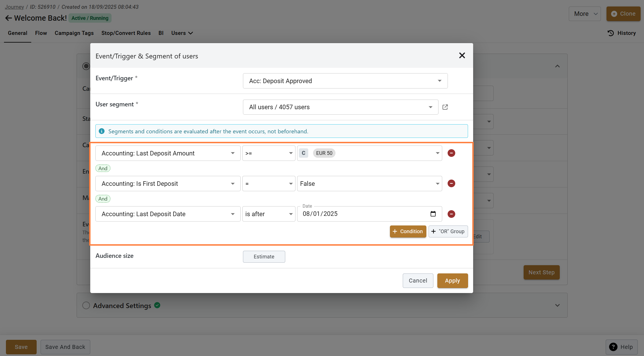Viewport: 644px width, 356px height.
Task: Click the Apply button
Action: (x=452, y=281)
